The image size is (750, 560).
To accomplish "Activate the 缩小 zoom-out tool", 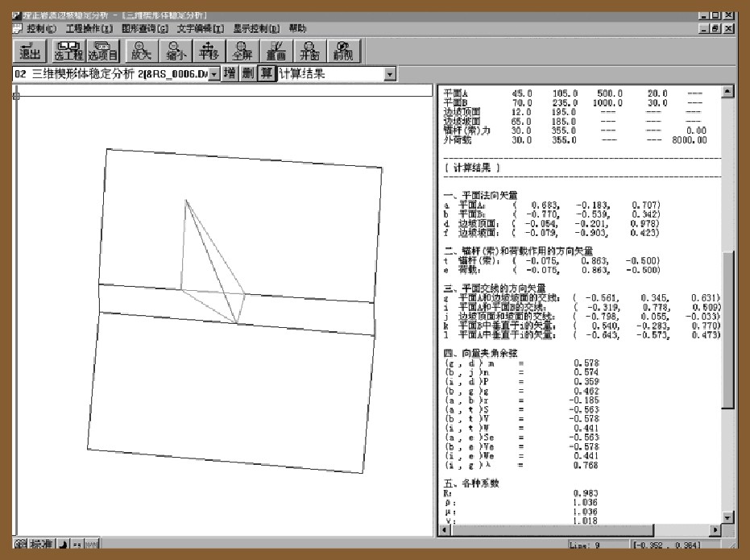I will click(175, 52).
